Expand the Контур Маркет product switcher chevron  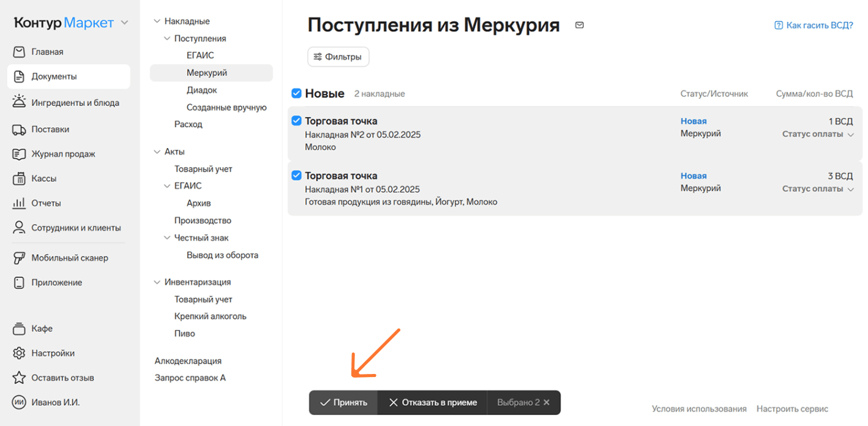(125, 23)
